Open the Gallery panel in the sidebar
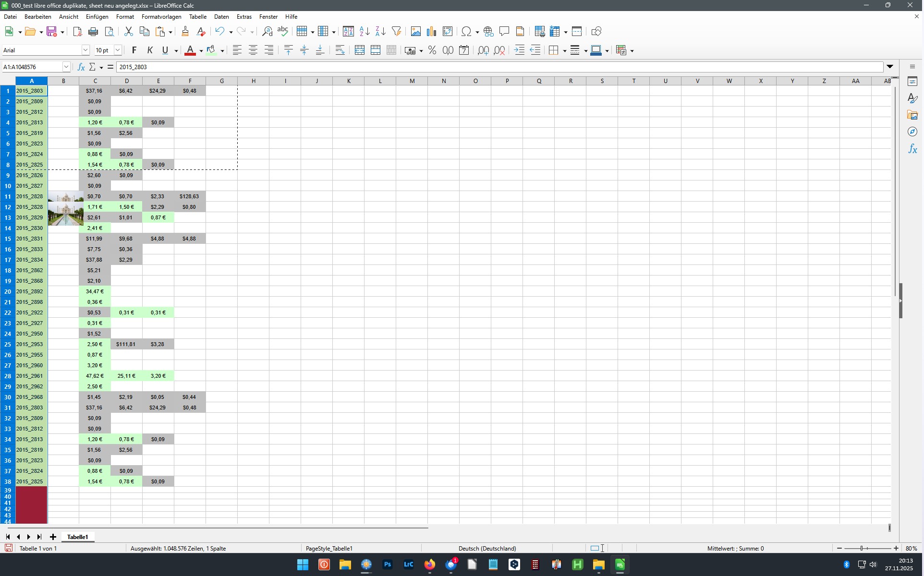 913,115
